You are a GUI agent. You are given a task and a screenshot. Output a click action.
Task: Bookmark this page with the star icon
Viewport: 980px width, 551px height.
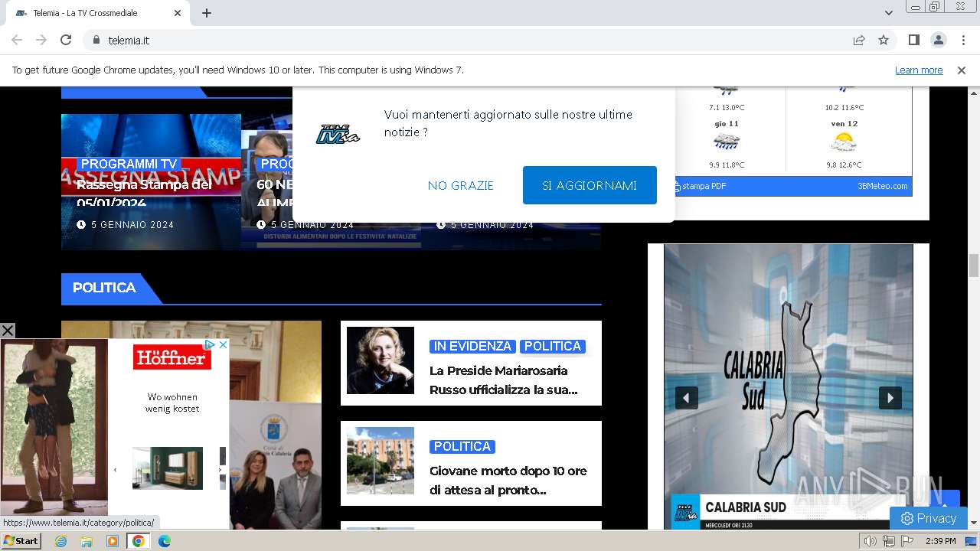(x=884, y=40)
